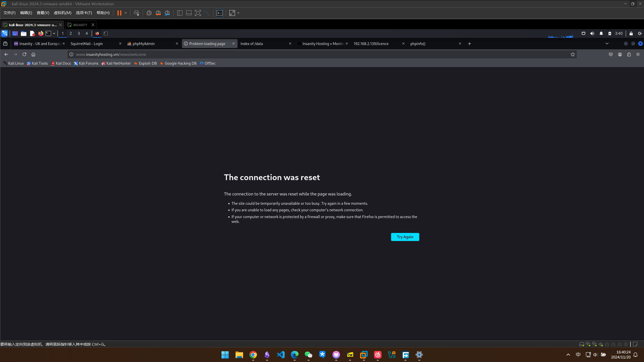Open Firefox extensions puzzle icon

click(629, 54)
